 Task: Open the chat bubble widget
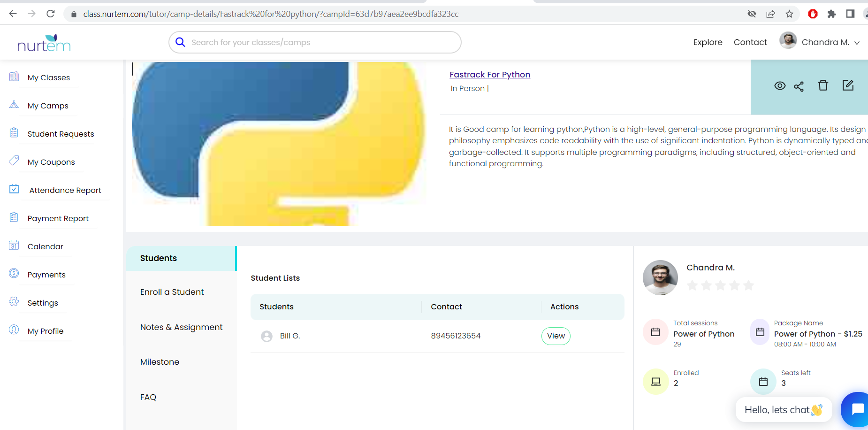click(856, 409)
